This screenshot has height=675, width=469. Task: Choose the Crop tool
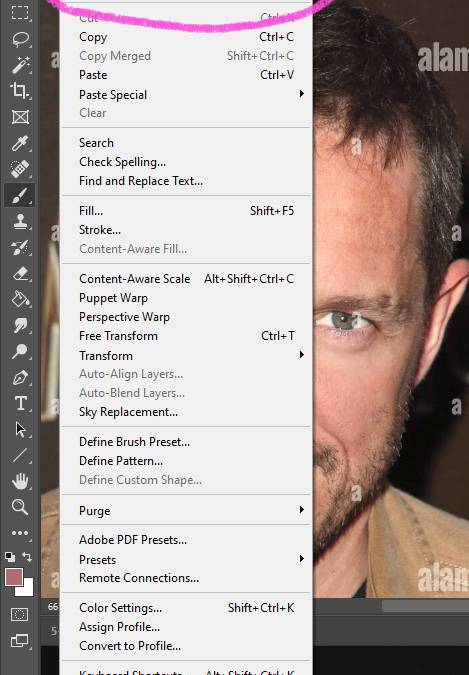pyautogui.click(x=20, y=91)
